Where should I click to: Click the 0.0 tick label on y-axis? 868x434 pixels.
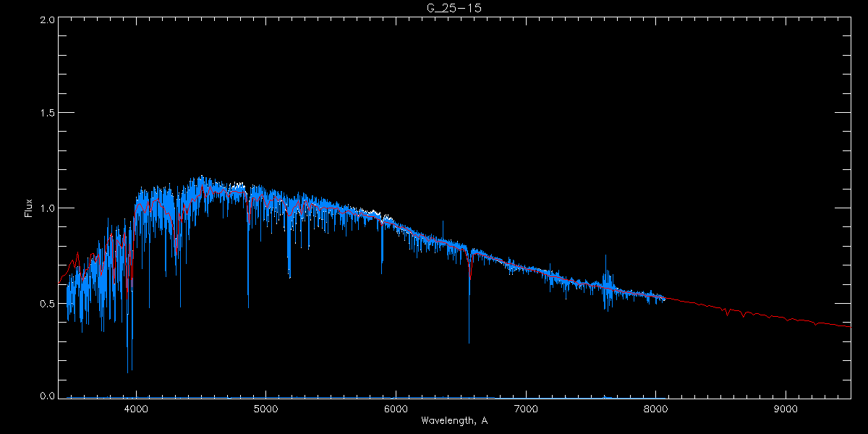click(47, 396)
